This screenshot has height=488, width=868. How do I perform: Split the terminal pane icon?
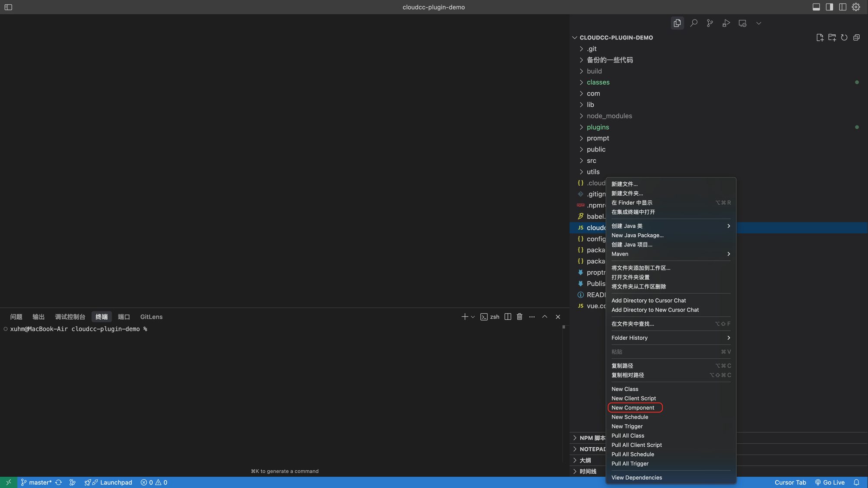508,317
